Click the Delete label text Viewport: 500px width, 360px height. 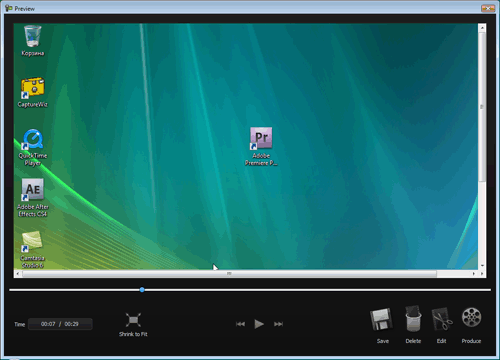413,341
